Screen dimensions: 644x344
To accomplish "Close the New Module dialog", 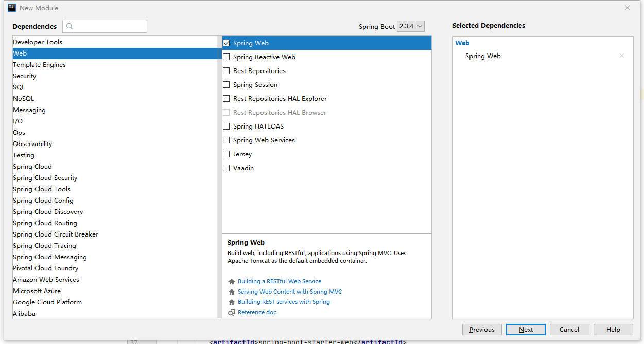I will pos(627,8).
